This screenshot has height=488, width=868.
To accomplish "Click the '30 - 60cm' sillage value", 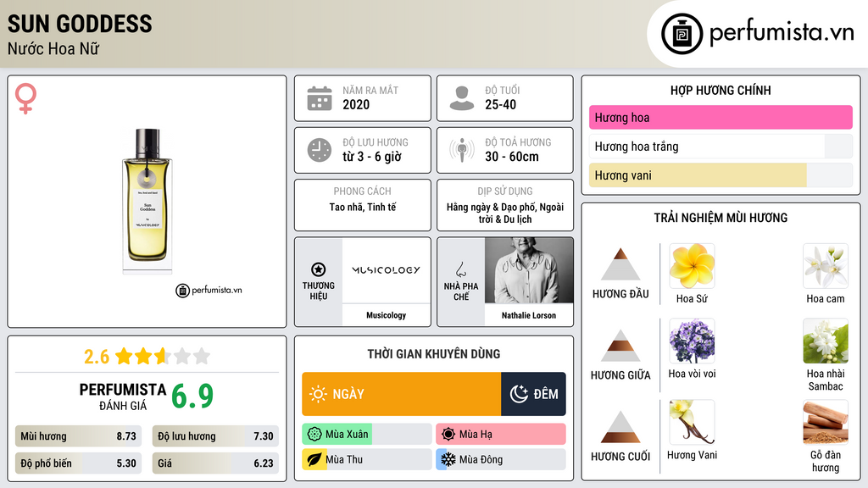I will (511, 157).
